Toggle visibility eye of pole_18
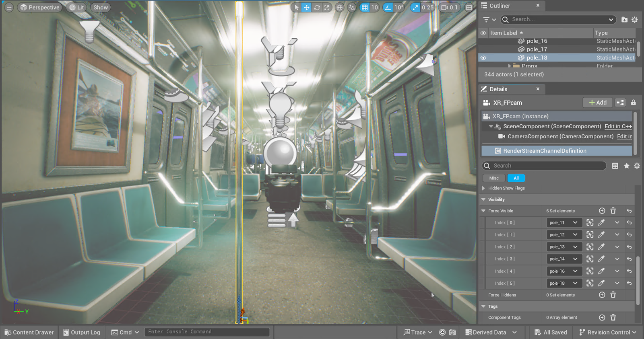 tap(483, 58)
